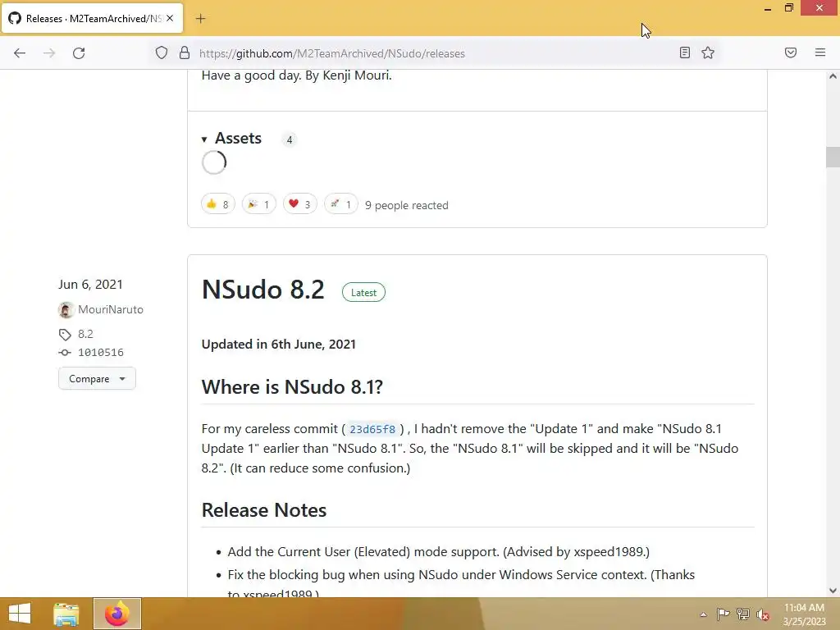Click the 'Release Notes' heading

click(263, 510)
